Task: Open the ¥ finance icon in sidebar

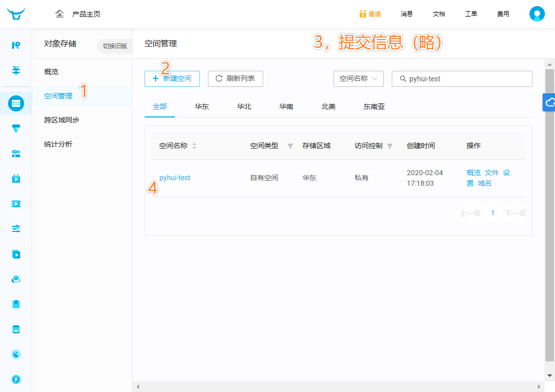Action: [x=16, y=70]
